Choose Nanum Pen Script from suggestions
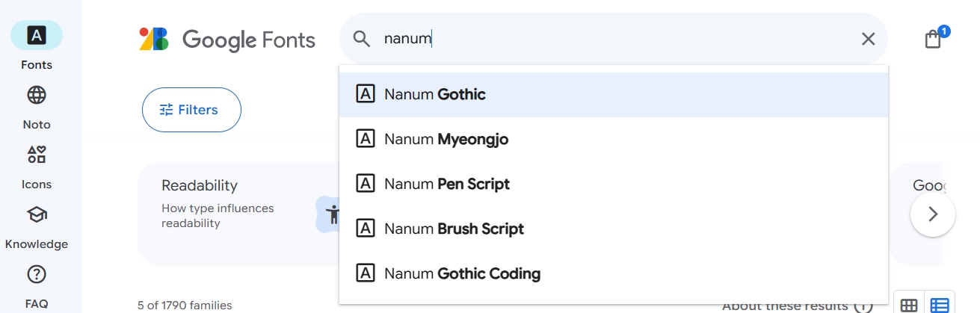 614,185
